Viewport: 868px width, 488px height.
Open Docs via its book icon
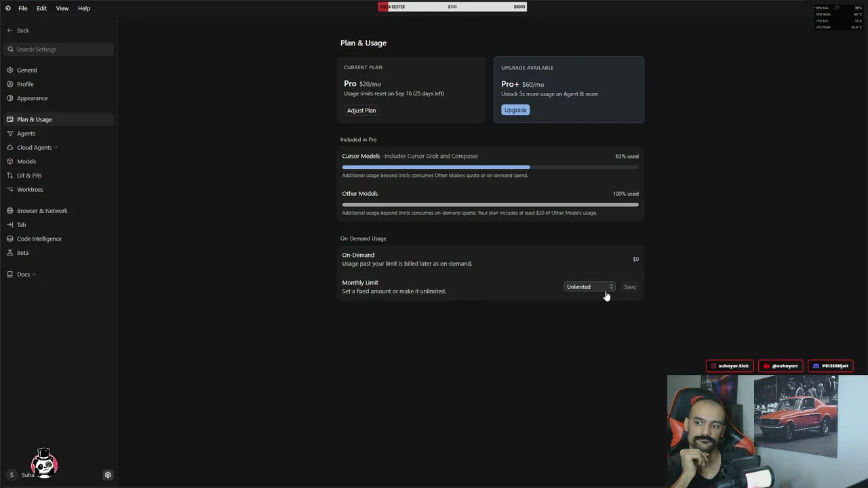pos(10,274)
